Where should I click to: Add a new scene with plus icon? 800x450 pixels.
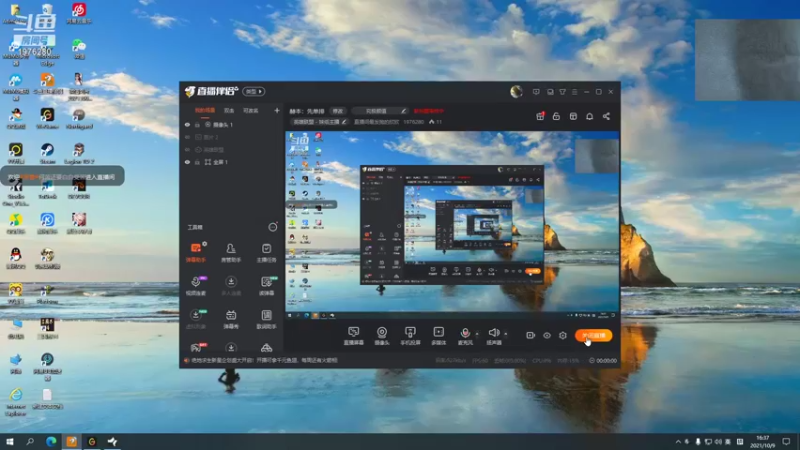tap(277, 110)
